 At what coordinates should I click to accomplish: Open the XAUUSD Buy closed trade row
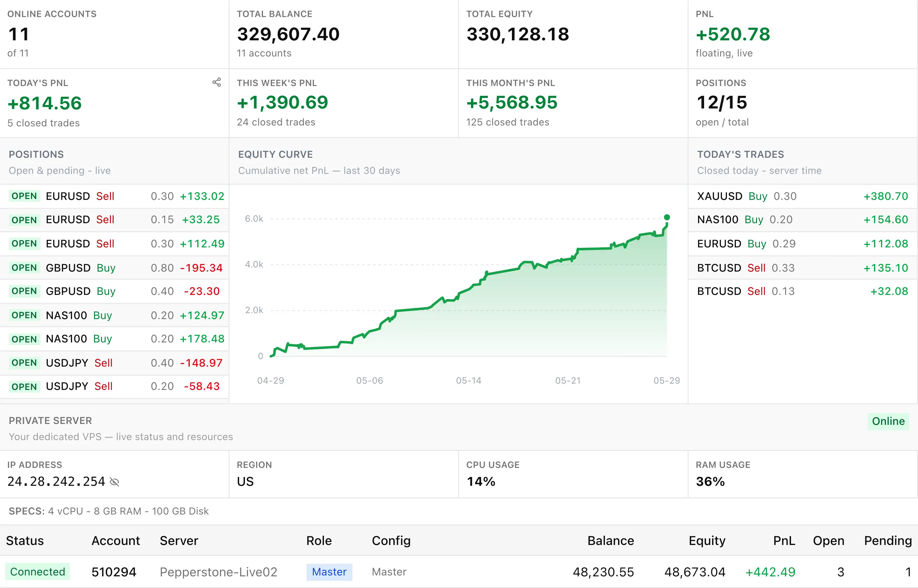803,196
